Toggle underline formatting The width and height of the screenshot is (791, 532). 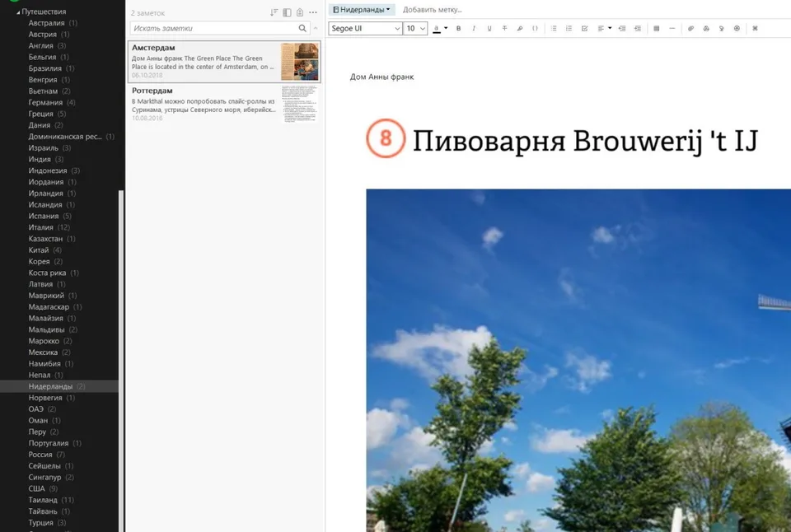pyautogui.click(x=489, y=28)
